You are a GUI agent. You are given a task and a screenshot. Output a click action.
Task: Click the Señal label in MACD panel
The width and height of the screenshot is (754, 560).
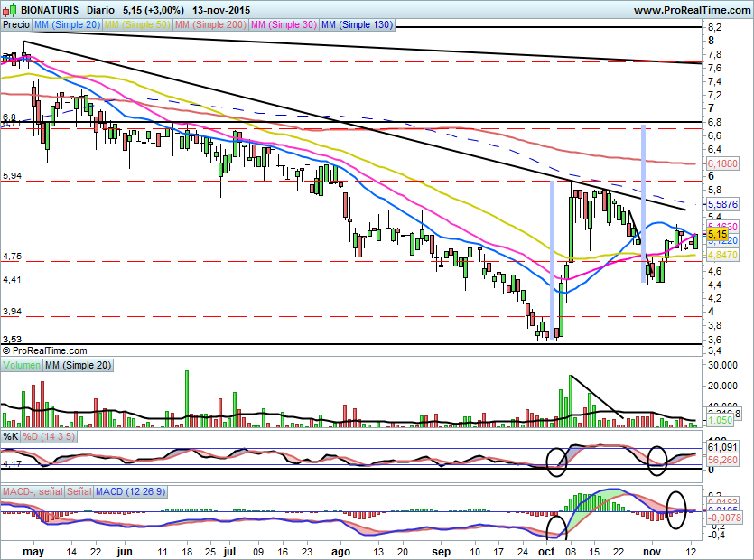[x=80, y=490]
